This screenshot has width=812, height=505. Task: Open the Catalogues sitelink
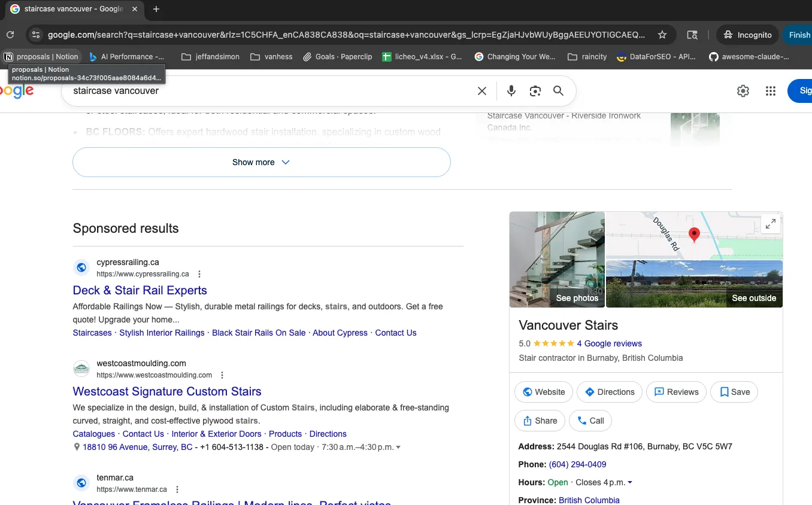(x=93, y=434)
